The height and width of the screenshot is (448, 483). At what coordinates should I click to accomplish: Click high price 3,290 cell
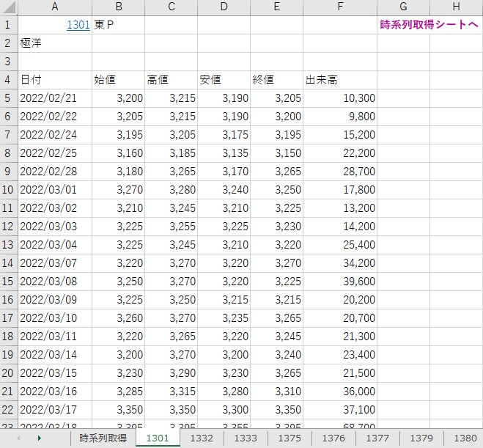tap(172, 373)
